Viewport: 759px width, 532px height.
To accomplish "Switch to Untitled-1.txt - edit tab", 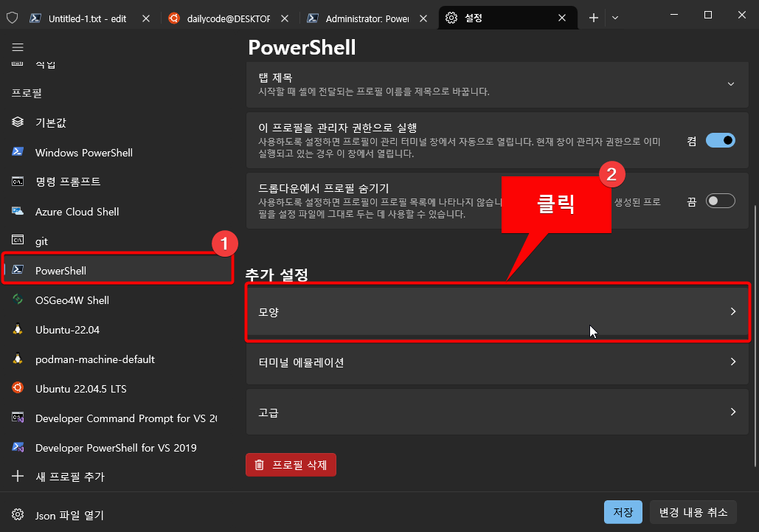I will 88,18.
